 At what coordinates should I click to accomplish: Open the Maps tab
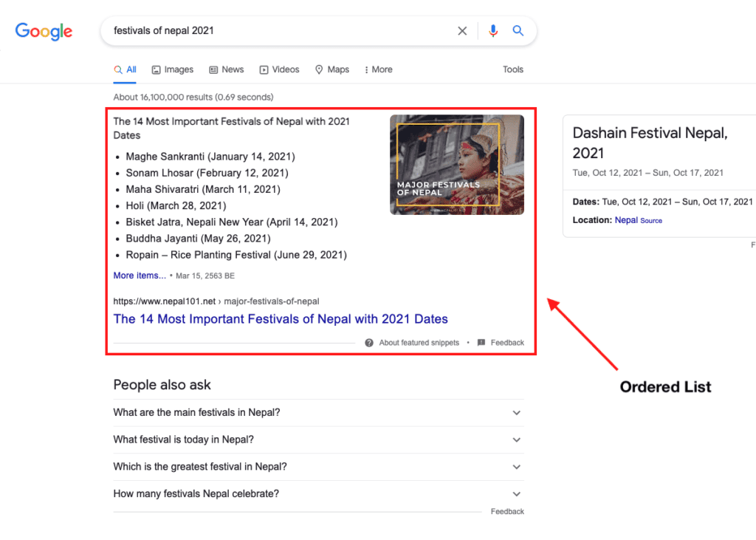click(x=332, y=70)
